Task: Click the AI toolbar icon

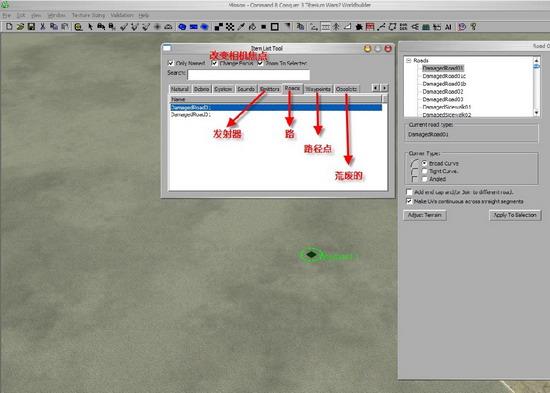Action: 448,27
